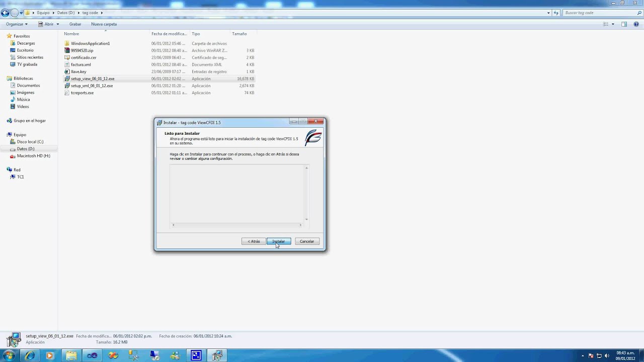The width and height of the screenshot is (644, 362).
Task: Open Macintosh HD (H:) drive
Action: coord(33,156)
